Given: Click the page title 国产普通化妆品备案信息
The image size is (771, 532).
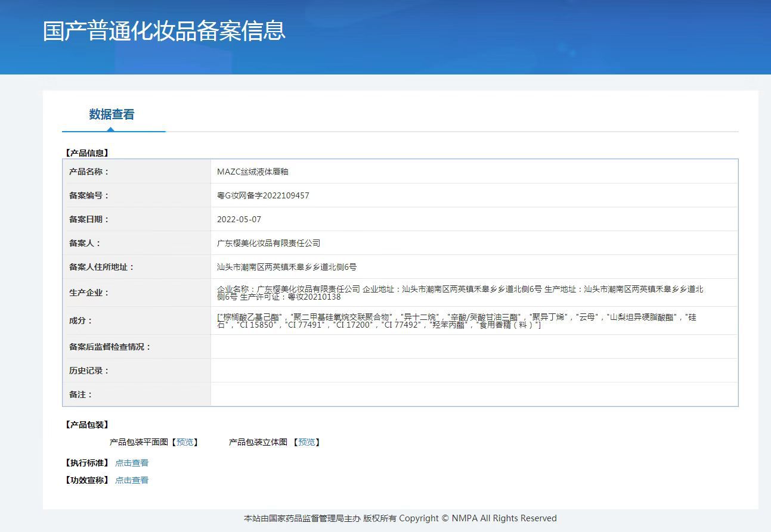Looking at the screenshot, I should click(x=164, y=31).
